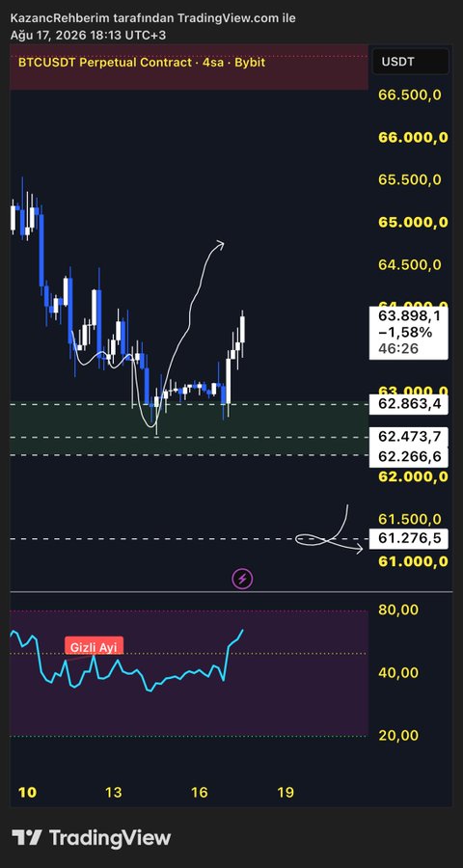Click the BTCUSDT Perpetual Contract title
The width and height of the screenshot is (463, 868).
[141, 63]
